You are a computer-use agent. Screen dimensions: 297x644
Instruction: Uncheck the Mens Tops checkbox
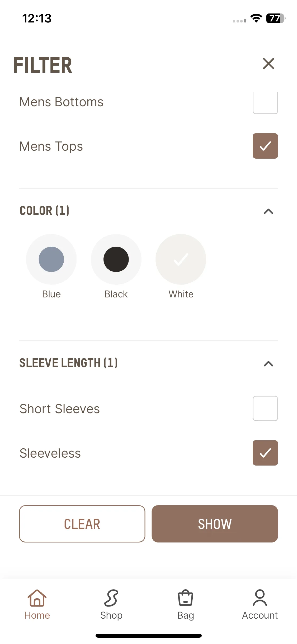click(x=265, y=146)
